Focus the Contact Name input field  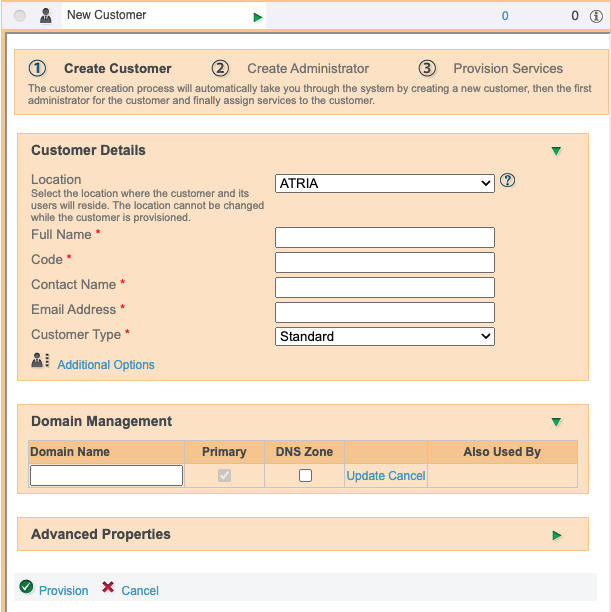tap(385, 287)
